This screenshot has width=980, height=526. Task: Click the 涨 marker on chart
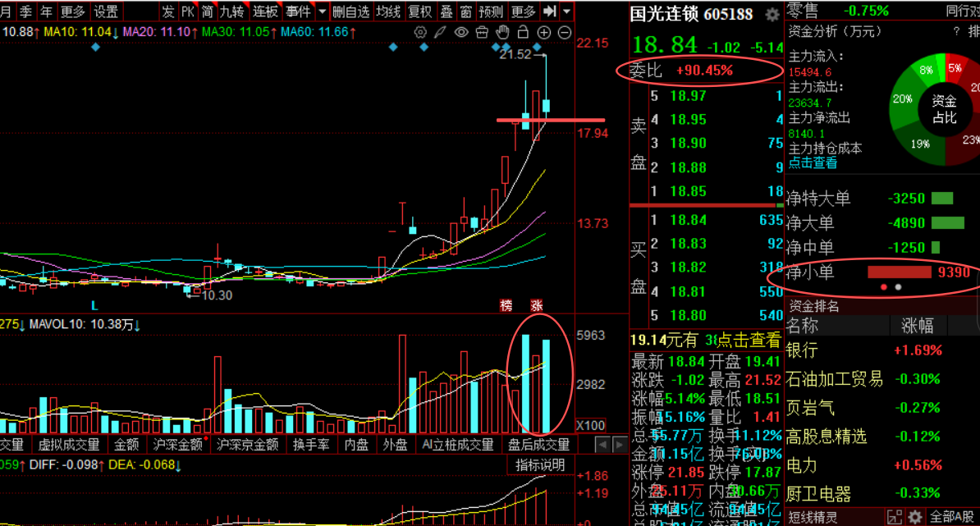(x=536, y=305)
